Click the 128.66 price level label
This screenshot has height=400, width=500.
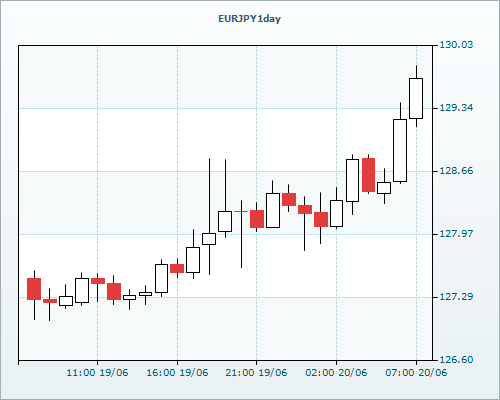click(x=456, y=171)
